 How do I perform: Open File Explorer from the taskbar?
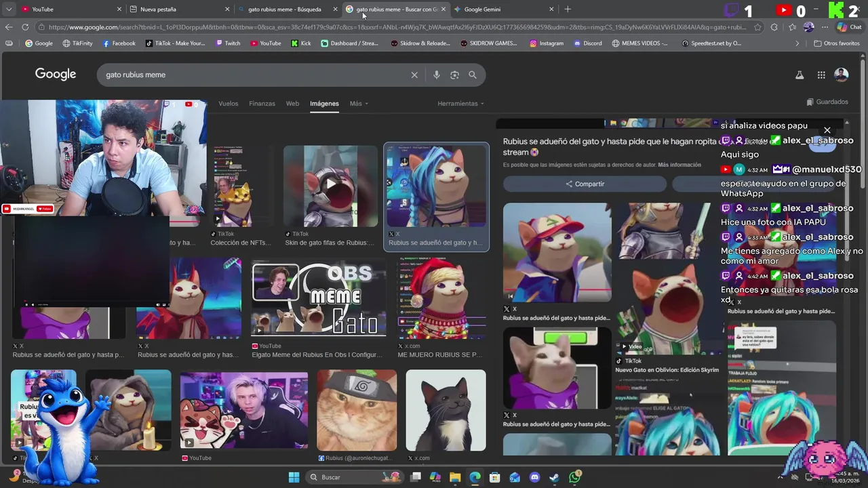pos(455,477)
